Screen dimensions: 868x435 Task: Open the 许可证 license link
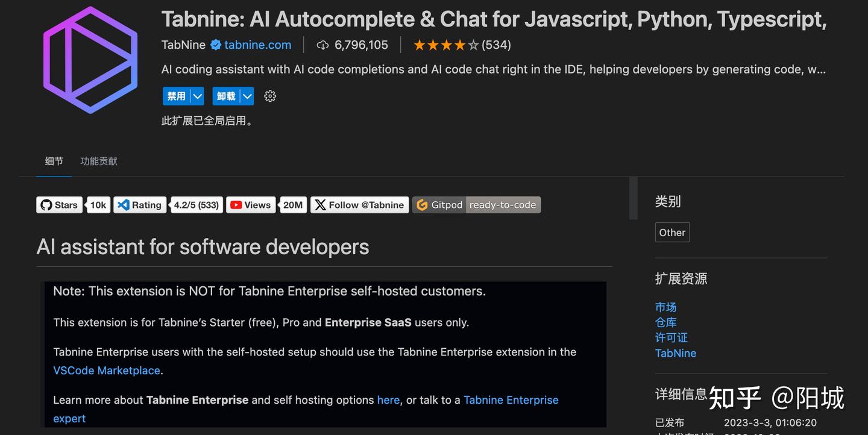(671, 337)
